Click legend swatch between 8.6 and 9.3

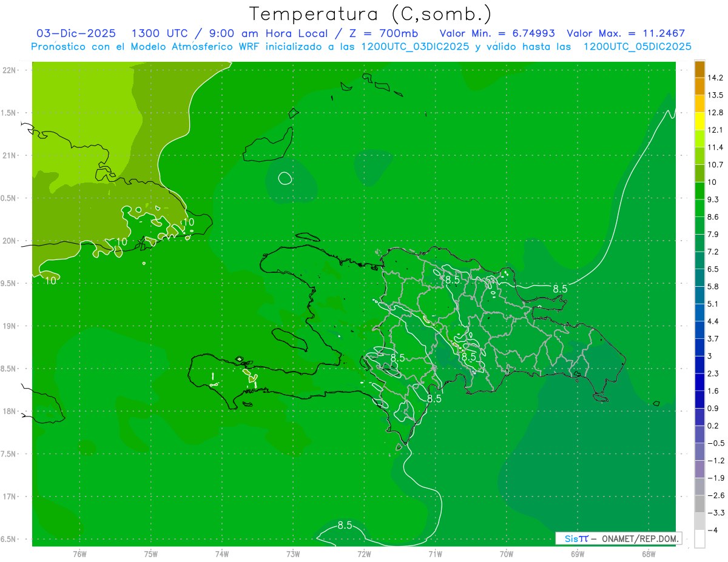(699, 208)
